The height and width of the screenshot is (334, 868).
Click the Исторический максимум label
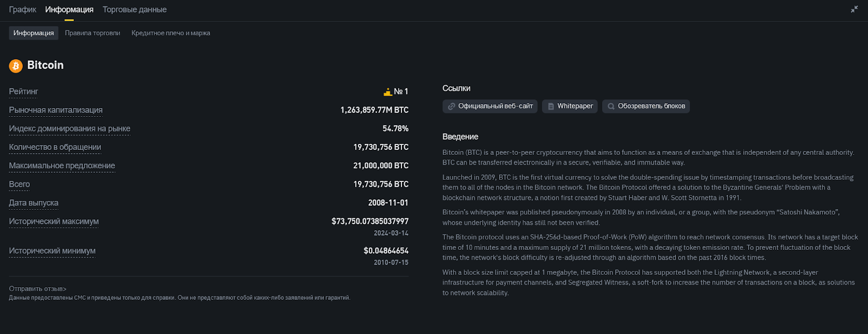(x=54, y=221)
